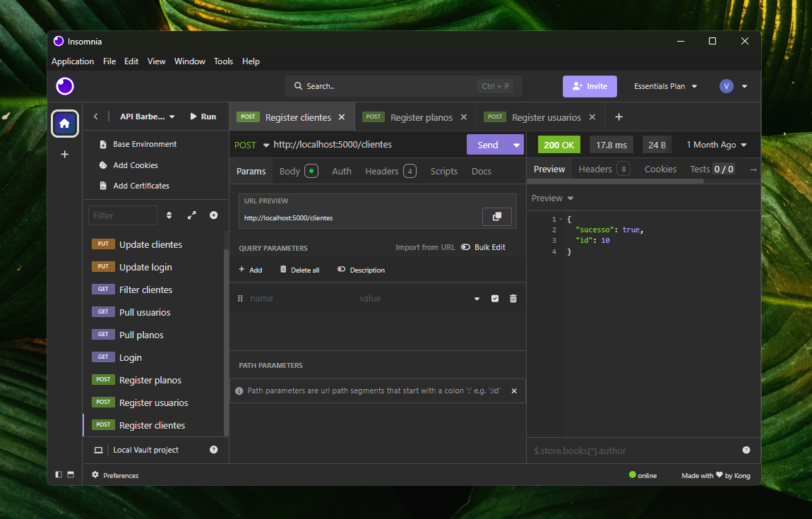The image size is (812, 519).
Task: Open the 1 Month Ago history dropdown
Action: (x=716, y=144)
